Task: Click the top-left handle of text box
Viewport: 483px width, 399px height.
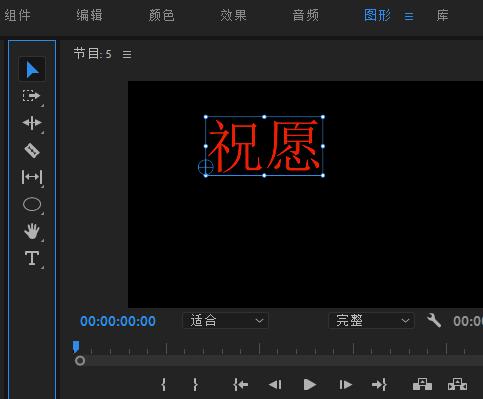Action: (206, 117)
